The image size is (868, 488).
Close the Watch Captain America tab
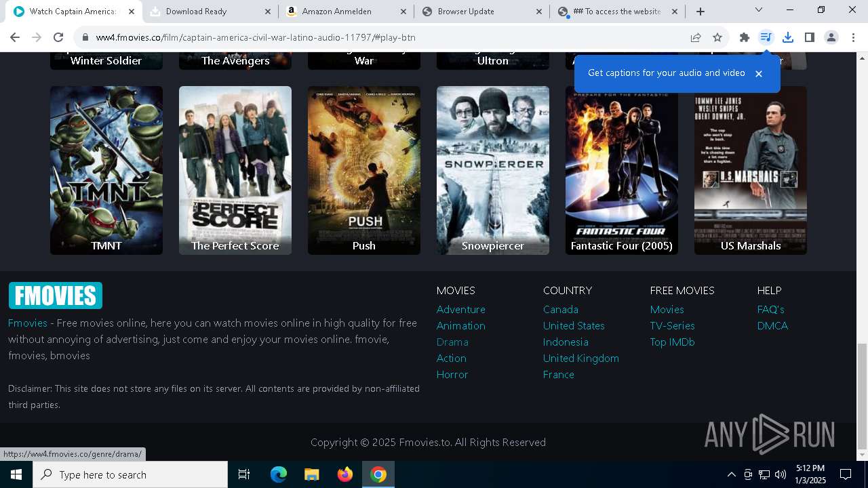pyautogui.click(x=132, y=12)
